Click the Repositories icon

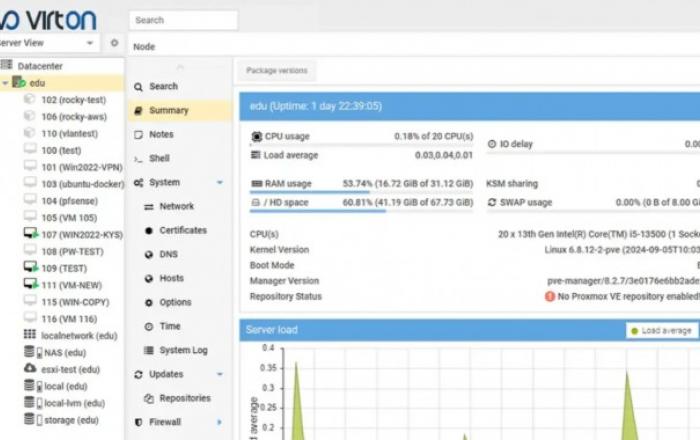pyautogui.click(x=149, y=398)
